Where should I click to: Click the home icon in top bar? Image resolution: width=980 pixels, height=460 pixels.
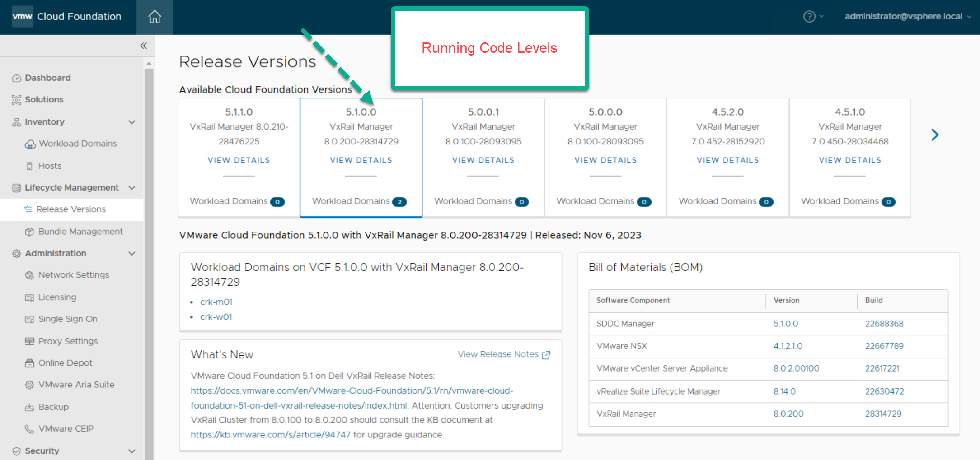point(155,17)
